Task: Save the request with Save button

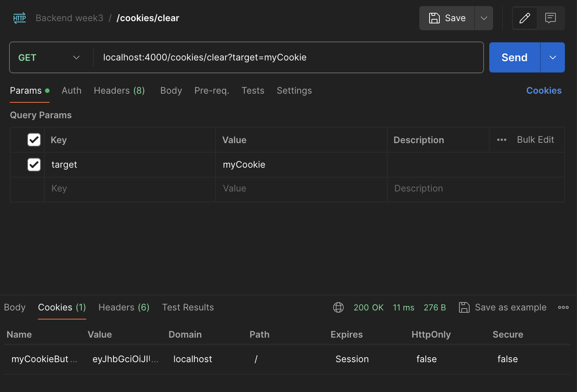Action: tap(447, 18)
